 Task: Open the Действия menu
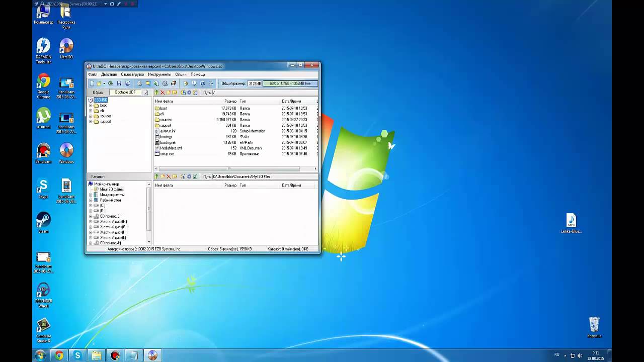[x=109, y=74]
